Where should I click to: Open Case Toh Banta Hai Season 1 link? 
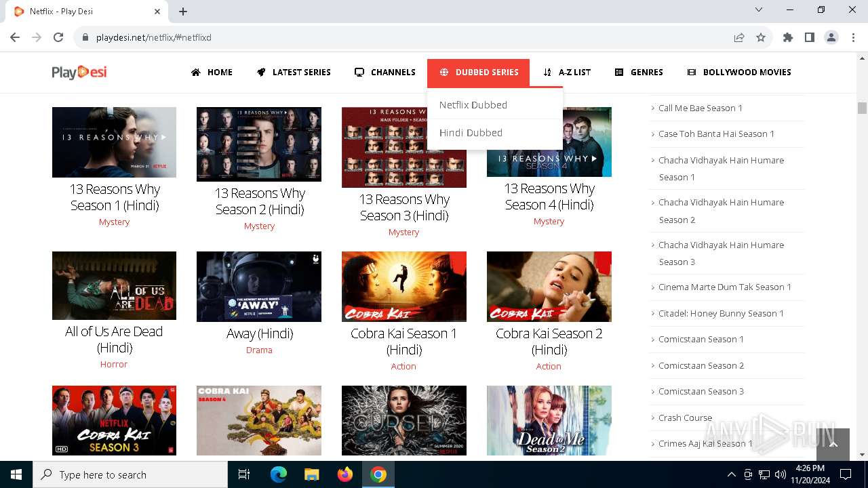coord(716,134)
